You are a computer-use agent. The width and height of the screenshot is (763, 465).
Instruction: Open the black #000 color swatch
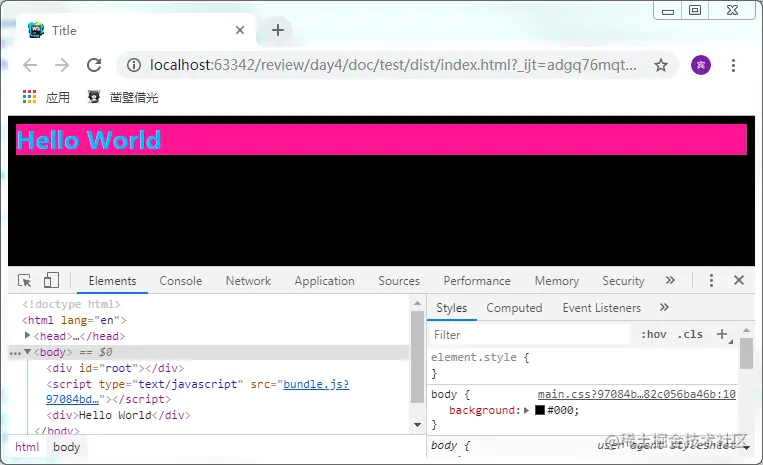pyautogui.click(x=540, y=410)
